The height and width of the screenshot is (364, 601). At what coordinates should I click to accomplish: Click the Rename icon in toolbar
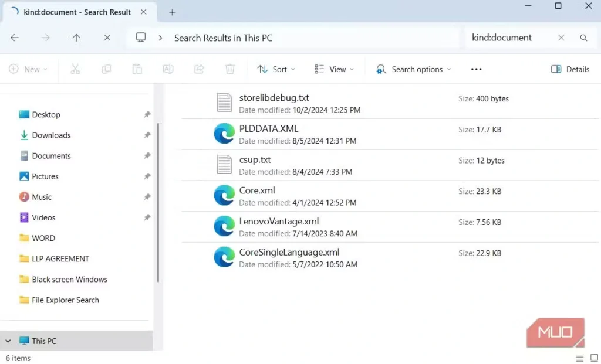point(168,69)
